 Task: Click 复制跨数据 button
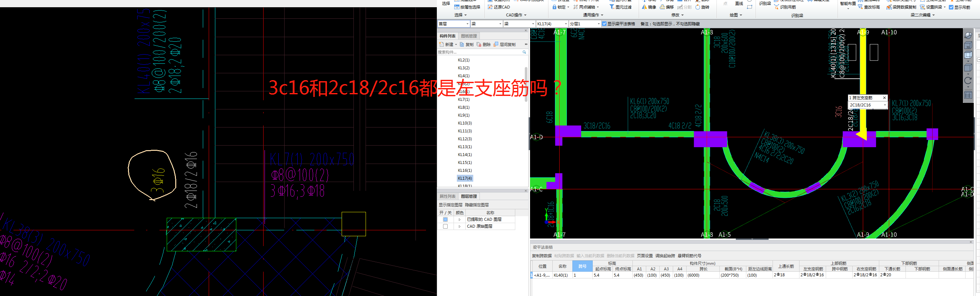pyautogui.click(x=541, y=256)
